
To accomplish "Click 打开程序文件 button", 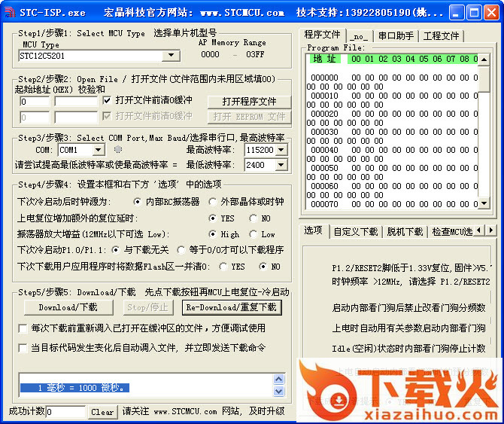I will (x=249, y=102).
